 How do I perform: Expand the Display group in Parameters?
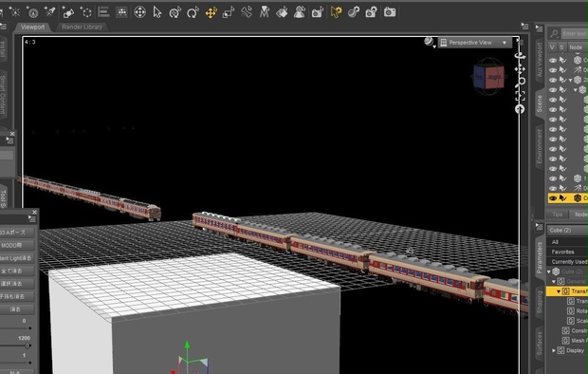point(554,350)
